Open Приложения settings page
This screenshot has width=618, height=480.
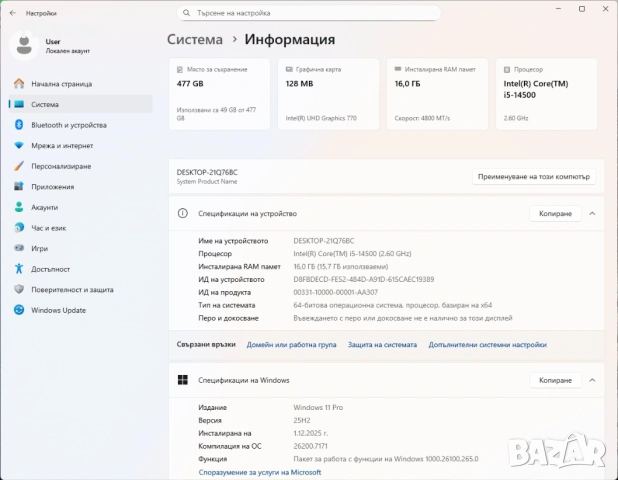click(80, 186)
